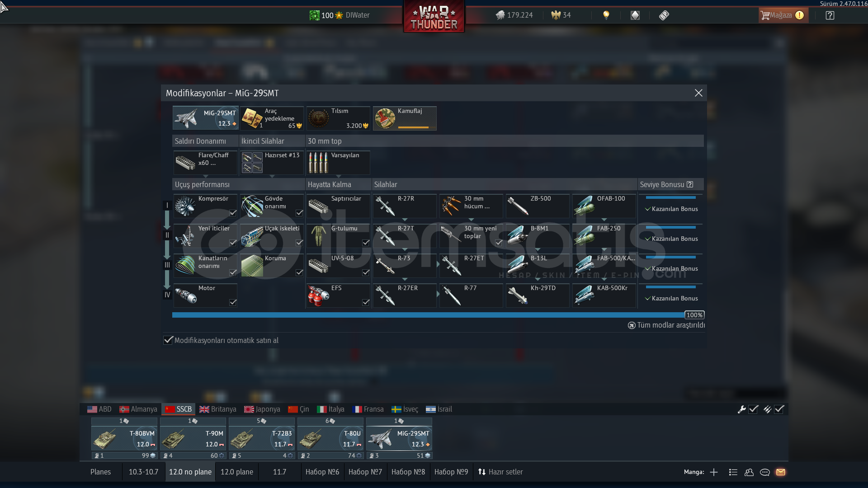
Task: Select the Saptırıcılar countermeasures modification
Action: tap(338, 206)
